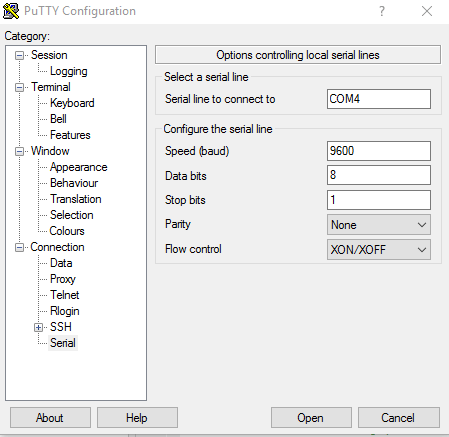The image size is (449, 437).
Task: Click the About button
Action: 50,418
